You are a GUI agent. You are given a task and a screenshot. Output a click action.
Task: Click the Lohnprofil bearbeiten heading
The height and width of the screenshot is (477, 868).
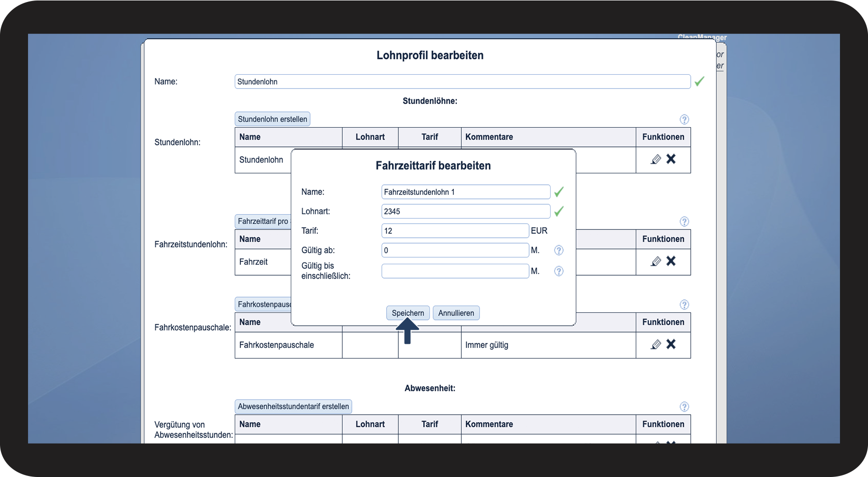click(x=430, y=55)
